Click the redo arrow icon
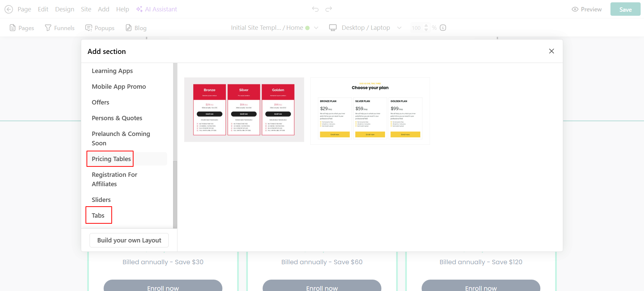 point(329,9)
